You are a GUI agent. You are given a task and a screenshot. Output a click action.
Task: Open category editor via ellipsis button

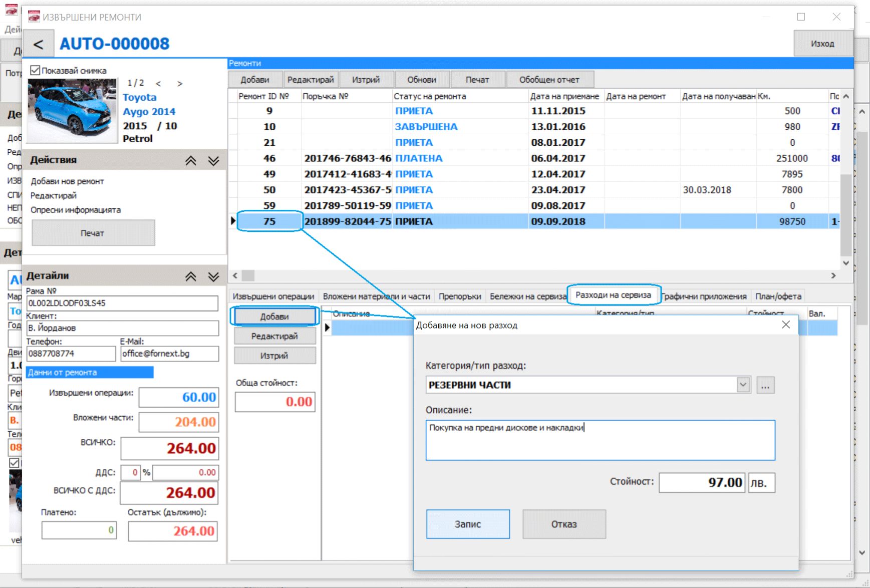[765, 385]
